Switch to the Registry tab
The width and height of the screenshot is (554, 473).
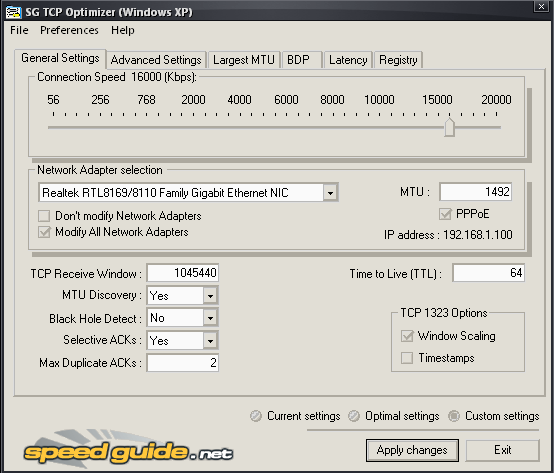398,60
